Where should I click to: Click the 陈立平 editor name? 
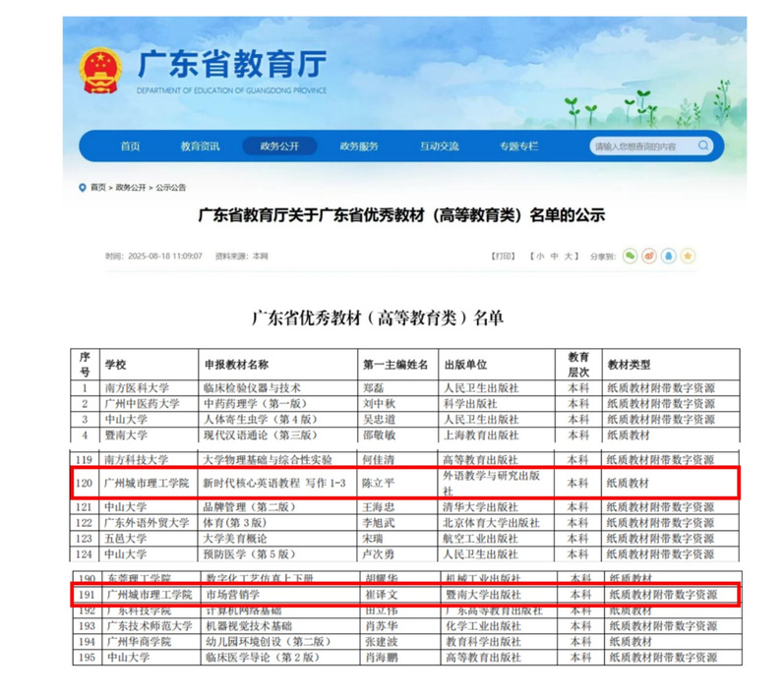[379, 483]
